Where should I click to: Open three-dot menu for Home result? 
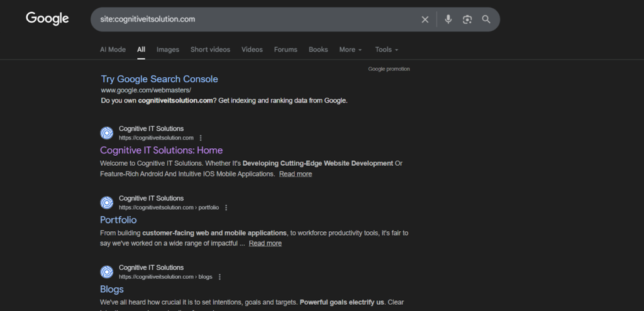[201, 138]
